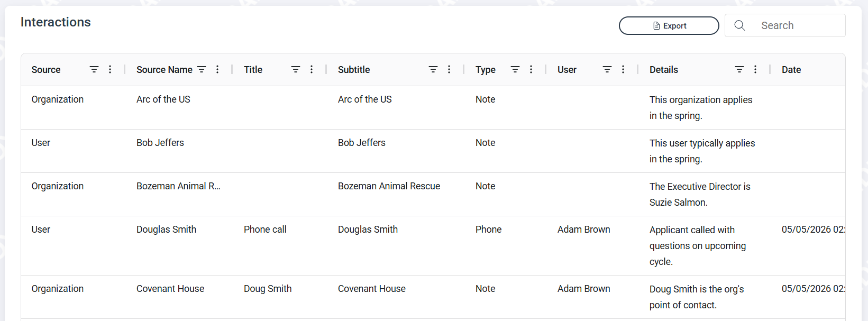This screenshot has height=321, width=868.
Task: Sort by the Title column header
Action: (x=253, y=70)
